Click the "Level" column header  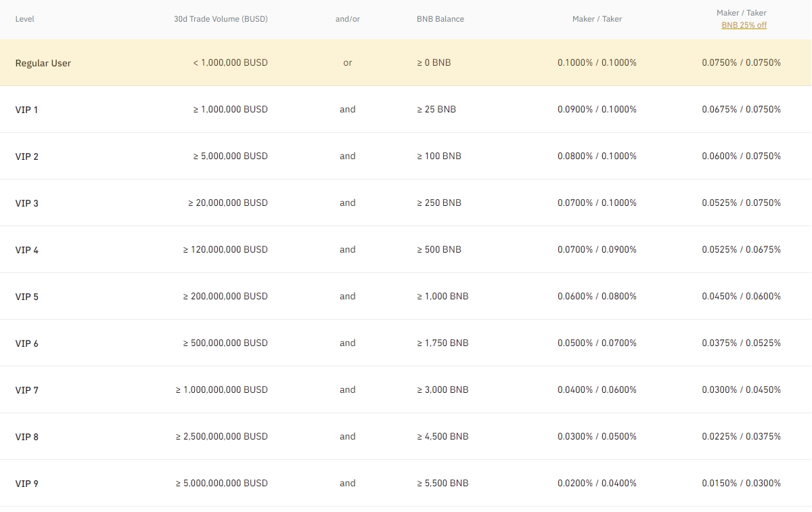[x=25, y=19]
